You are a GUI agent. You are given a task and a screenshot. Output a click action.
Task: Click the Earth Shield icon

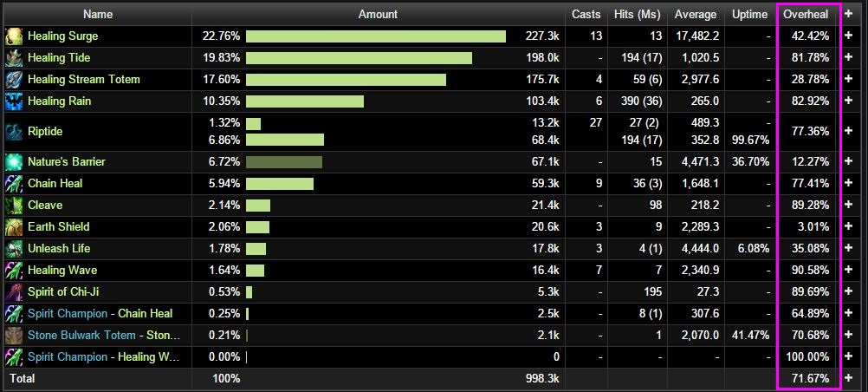point(14,227)
